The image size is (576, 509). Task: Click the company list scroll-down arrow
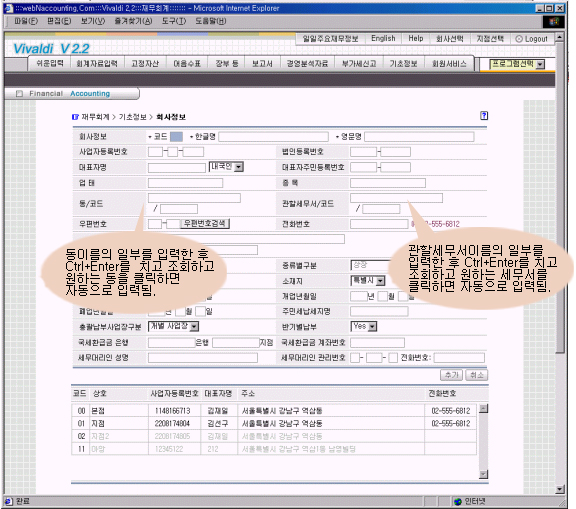coord(484,474)
